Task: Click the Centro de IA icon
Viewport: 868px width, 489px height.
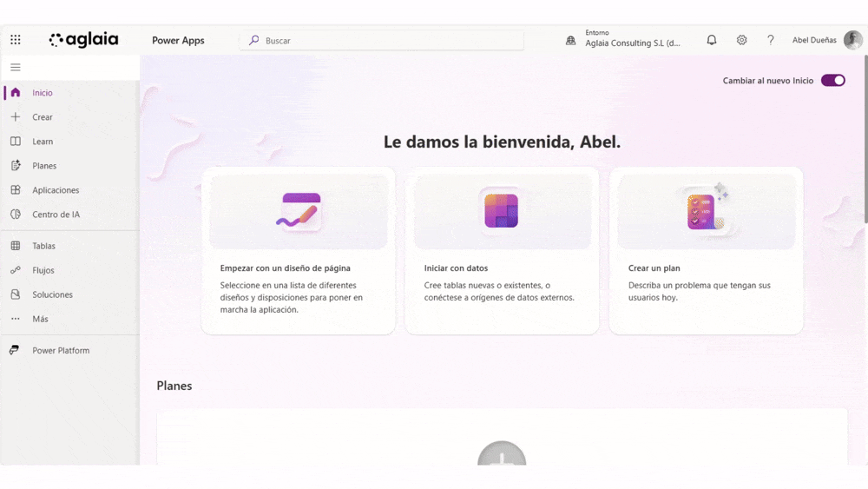Action: [x=16, y=215]
